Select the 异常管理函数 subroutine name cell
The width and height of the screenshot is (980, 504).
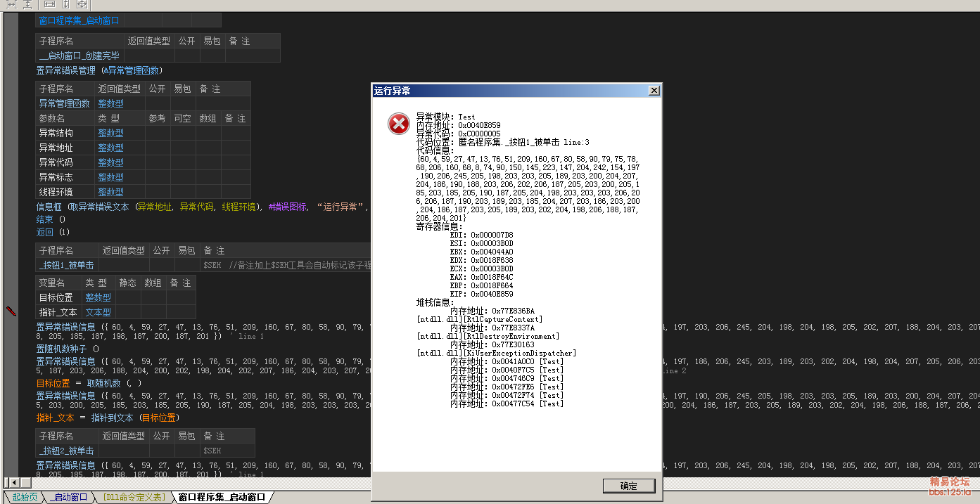(x=65, y=103)
